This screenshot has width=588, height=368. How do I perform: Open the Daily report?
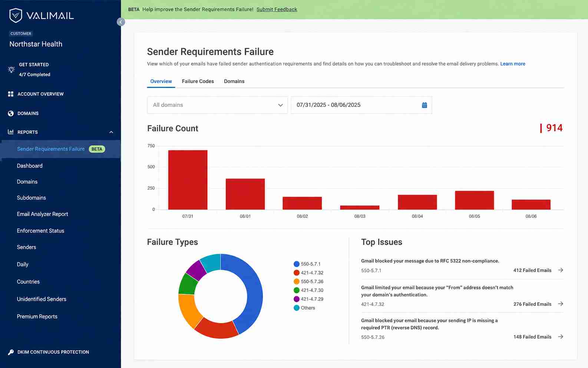pos(22,264)
